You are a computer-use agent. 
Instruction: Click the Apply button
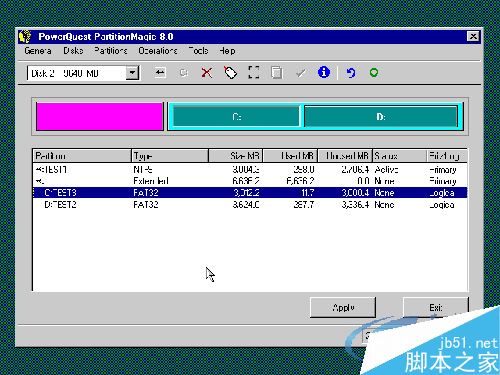point(343,307)
